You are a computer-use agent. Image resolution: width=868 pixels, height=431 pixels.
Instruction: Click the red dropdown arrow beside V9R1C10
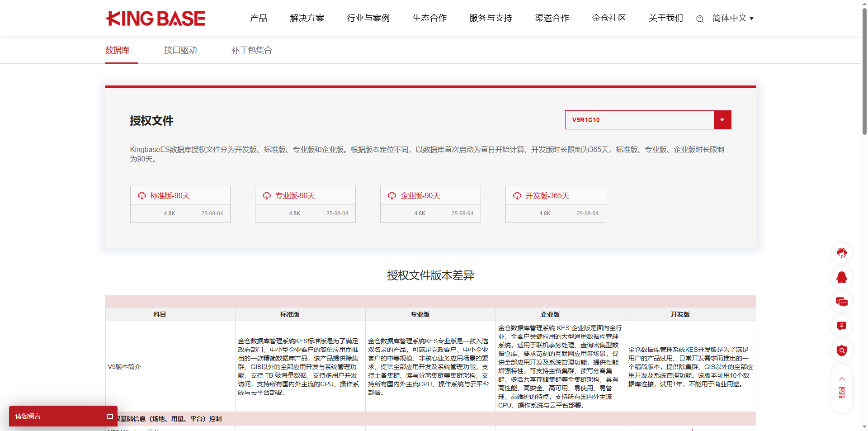(x=722, y=120)
